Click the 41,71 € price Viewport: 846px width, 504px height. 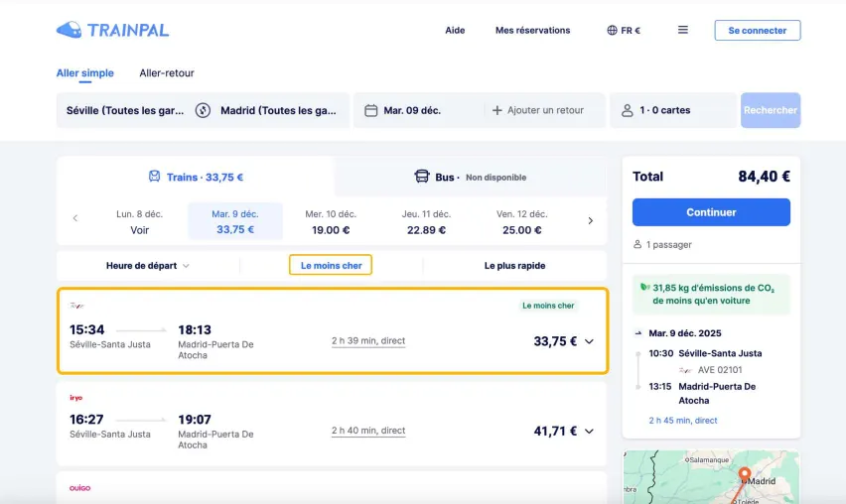[x=555, y=432]
